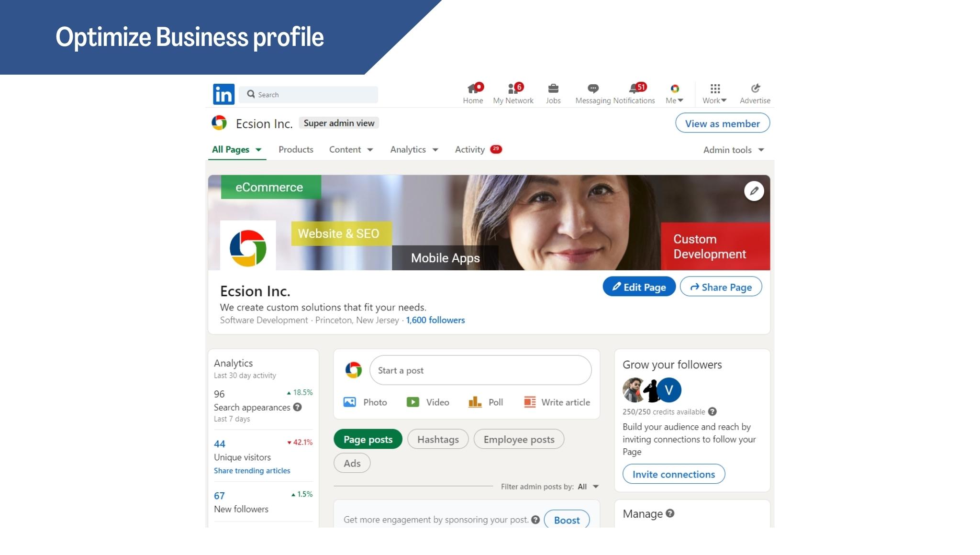The height and width of the screenshot is (555, 980).
Task: Expand the Me profile dropdown
Action: [x=675, y=94]
